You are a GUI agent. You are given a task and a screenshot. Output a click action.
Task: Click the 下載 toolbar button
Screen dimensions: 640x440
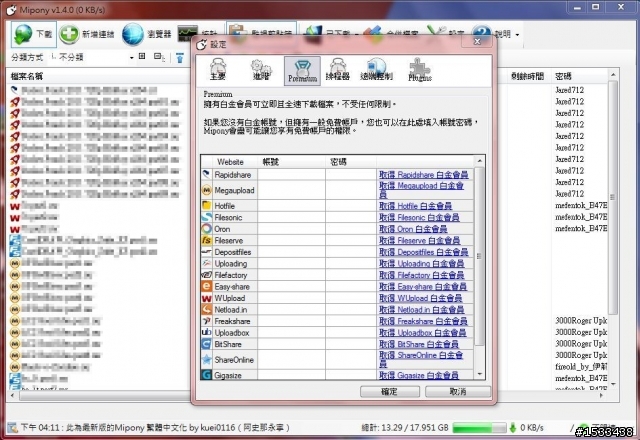coord(34,34)
